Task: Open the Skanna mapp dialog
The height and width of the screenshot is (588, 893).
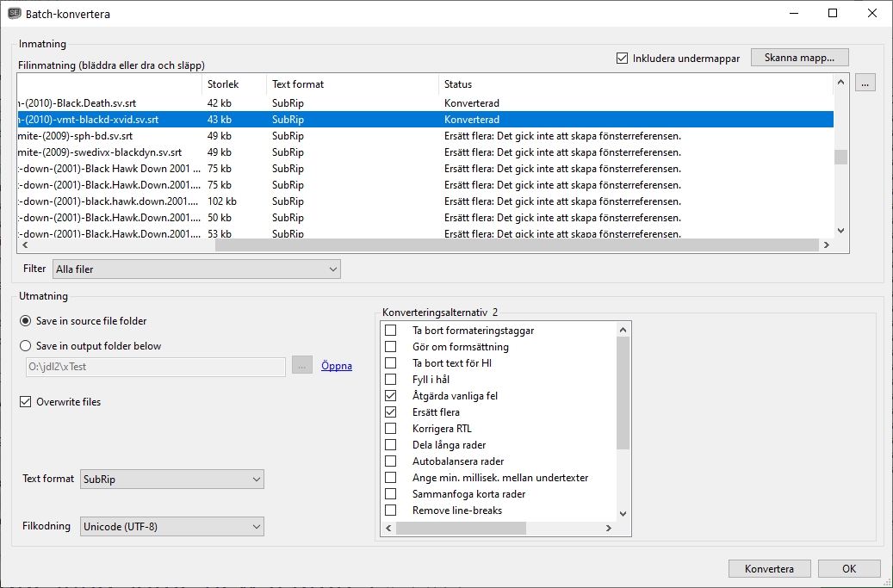Action: tap(798, 57)
